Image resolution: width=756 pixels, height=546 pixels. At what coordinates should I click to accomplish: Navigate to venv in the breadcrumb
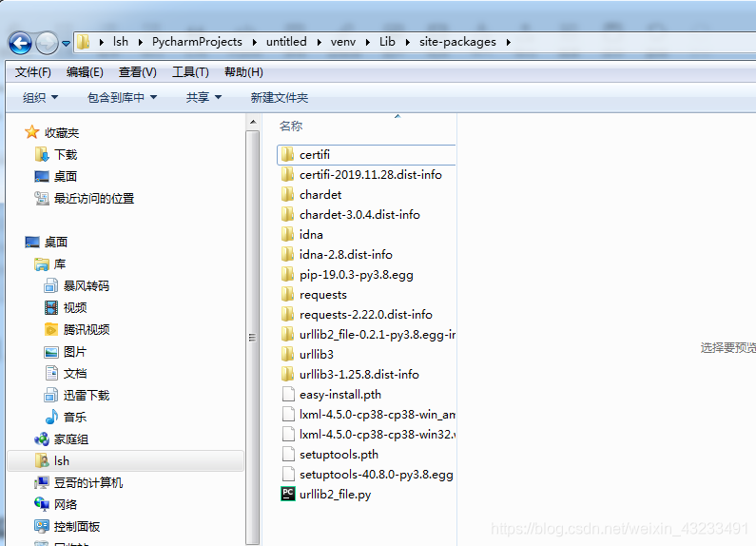(x=342, y=42)
